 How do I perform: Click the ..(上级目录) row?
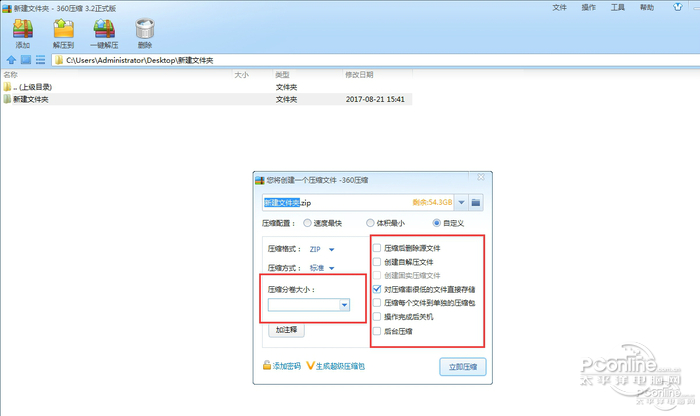[x=206, y=87]
